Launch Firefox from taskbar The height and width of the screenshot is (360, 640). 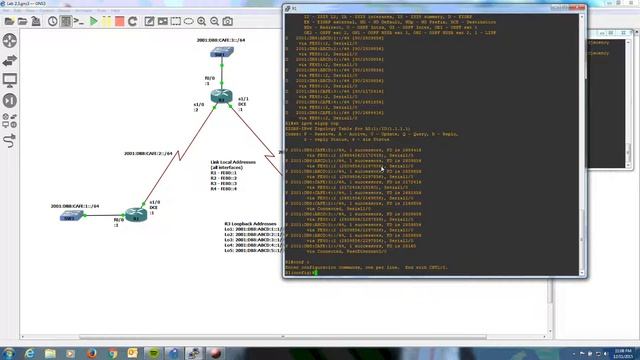click(x=92, y=353)
